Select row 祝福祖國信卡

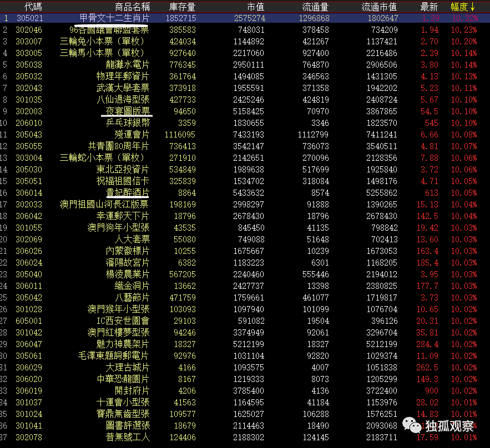(x=245, y=181)
